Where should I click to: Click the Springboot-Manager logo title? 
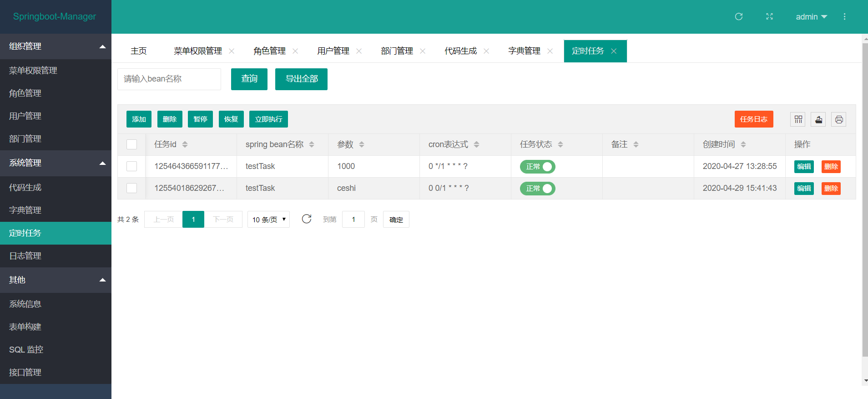[x=55, y=16]
